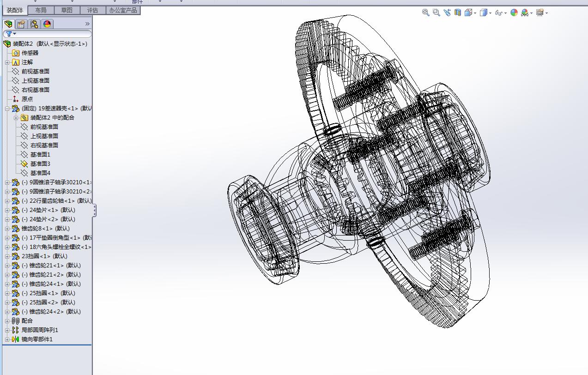The height and width of the screenshot is (375, 588).
Task: Switch to the 办公室产品 tab
Action: coord(123,10)
